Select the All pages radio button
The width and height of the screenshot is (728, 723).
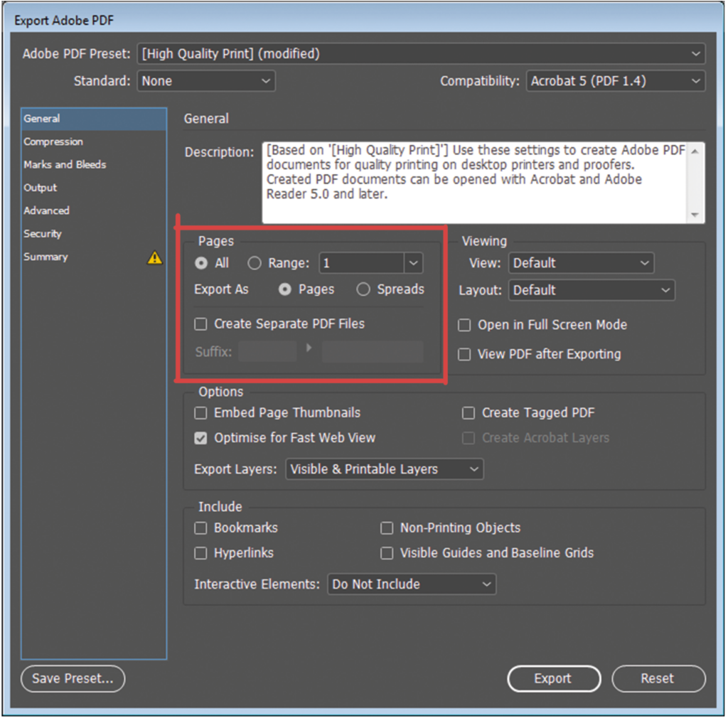[201, 263]
